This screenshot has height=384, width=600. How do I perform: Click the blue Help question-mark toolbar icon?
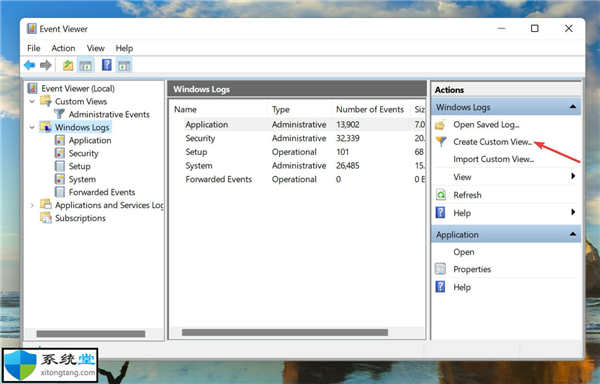[107, 65]
